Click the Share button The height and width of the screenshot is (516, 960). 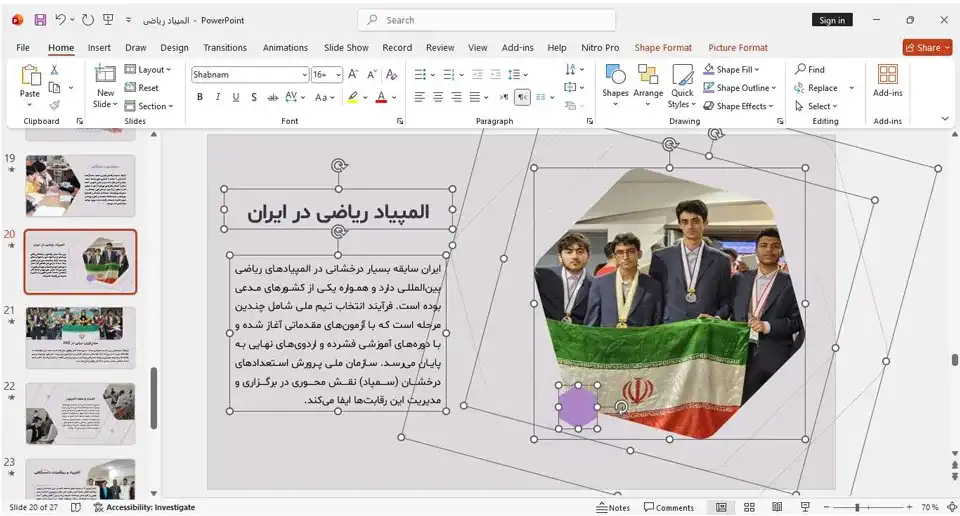927,48
